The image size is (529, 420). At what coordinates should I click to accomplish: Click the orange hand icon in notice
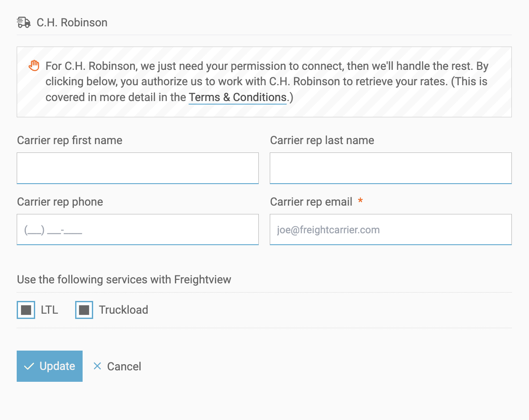34,66
